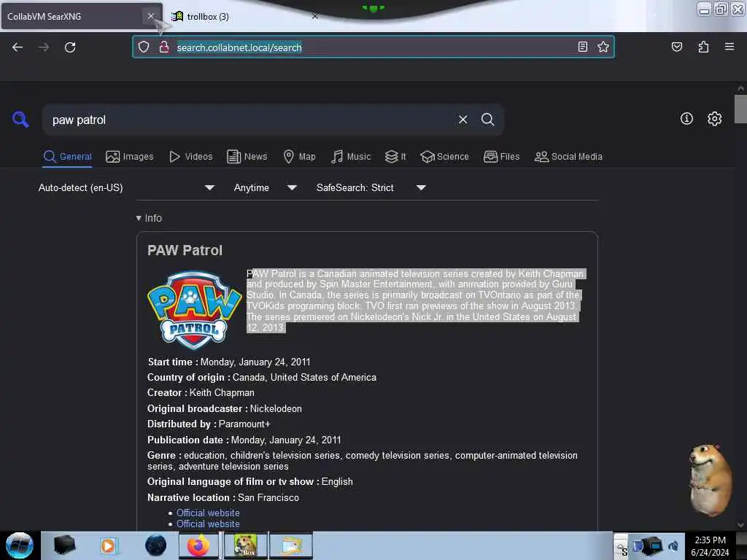Open SearXNG preferences gear icon
The height and width of the screenshot is (560, 747).
714,119
